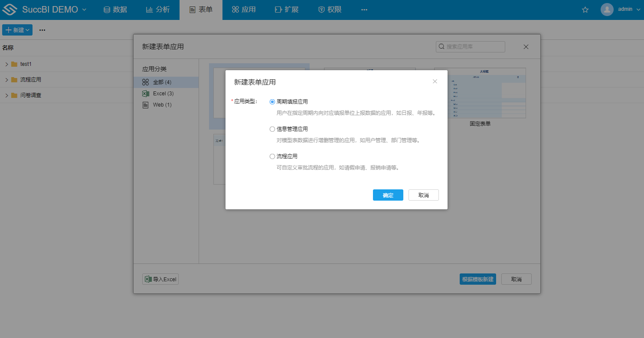Click the favorites star icon
The image size is (644, 338).
[585, 10]
